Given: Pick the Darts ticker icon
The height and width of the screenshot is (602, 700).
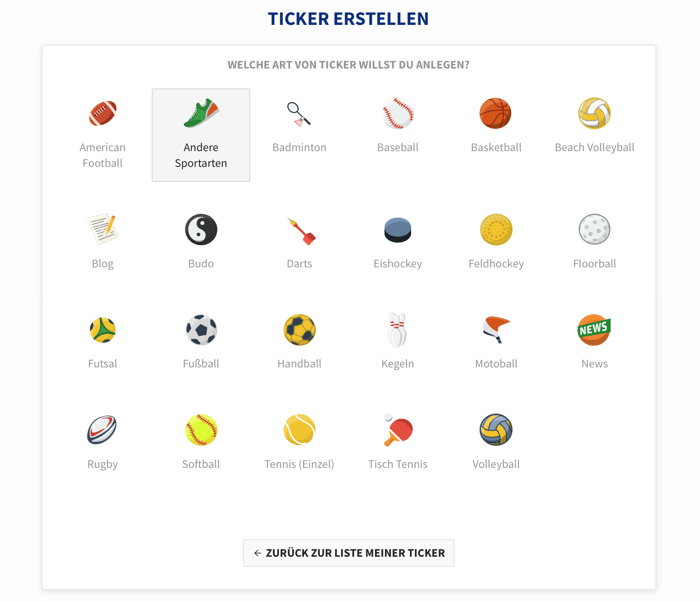Looking at the screenshot, I should [x=301, y=231].
